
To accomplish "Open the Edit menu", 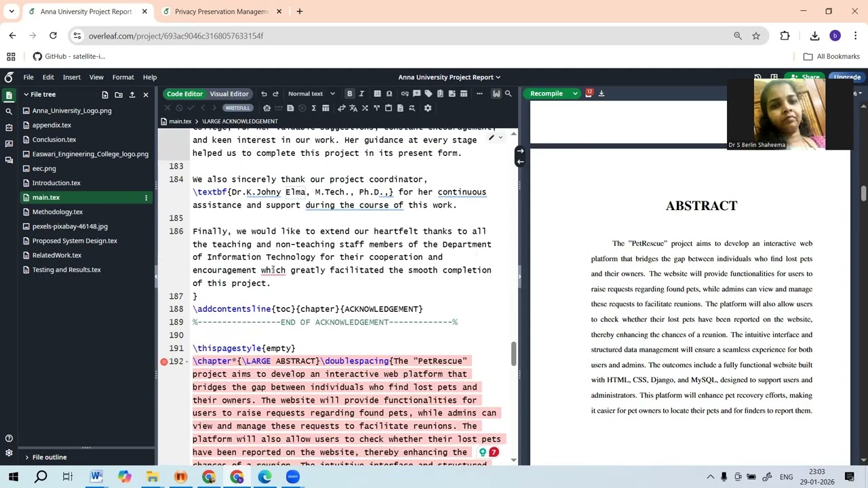I will pos(48,77).
